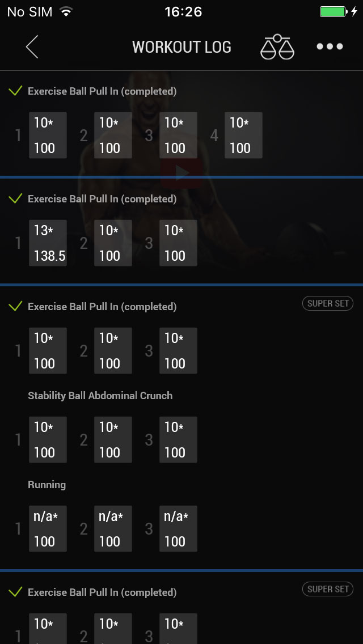
Task: Tap the bottom SUPER SET badge
Action: tap(327, 589)
